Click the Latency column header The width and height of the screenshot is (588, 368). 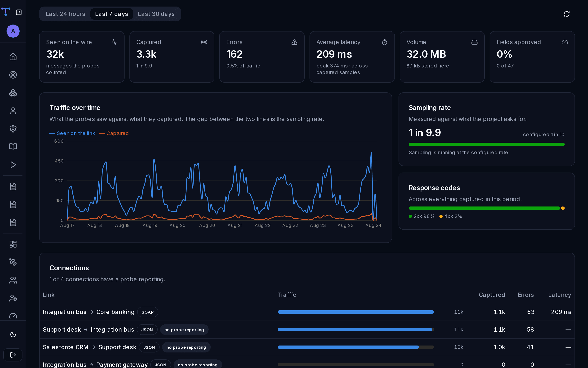(560, 295)
